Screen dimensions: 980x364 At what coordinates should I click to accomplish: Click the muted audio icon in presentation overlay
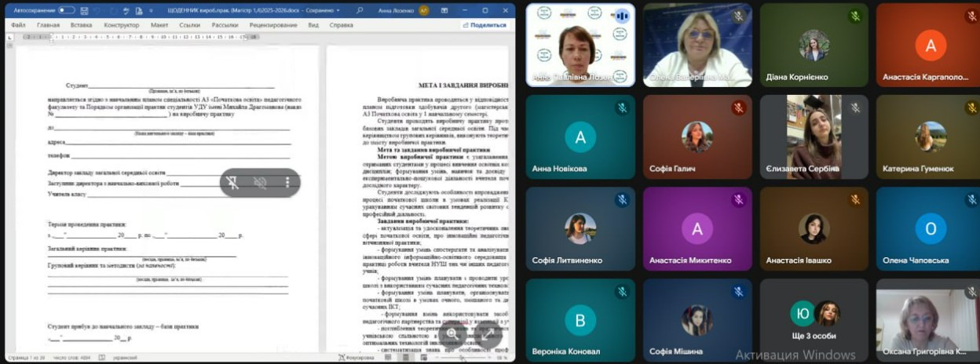point(260,182)
